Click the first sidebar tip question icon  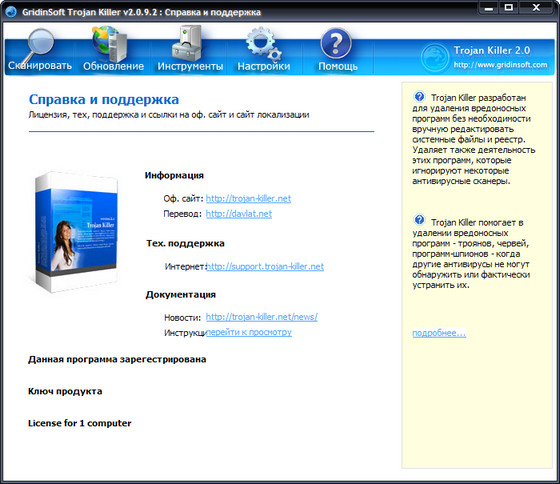(419, 96)
